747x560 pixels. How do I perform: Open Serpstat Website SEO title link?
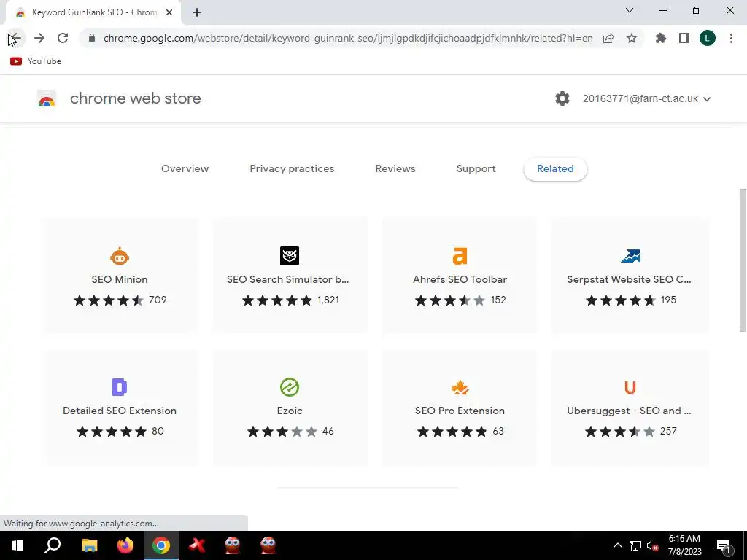[x=629, y=279]
